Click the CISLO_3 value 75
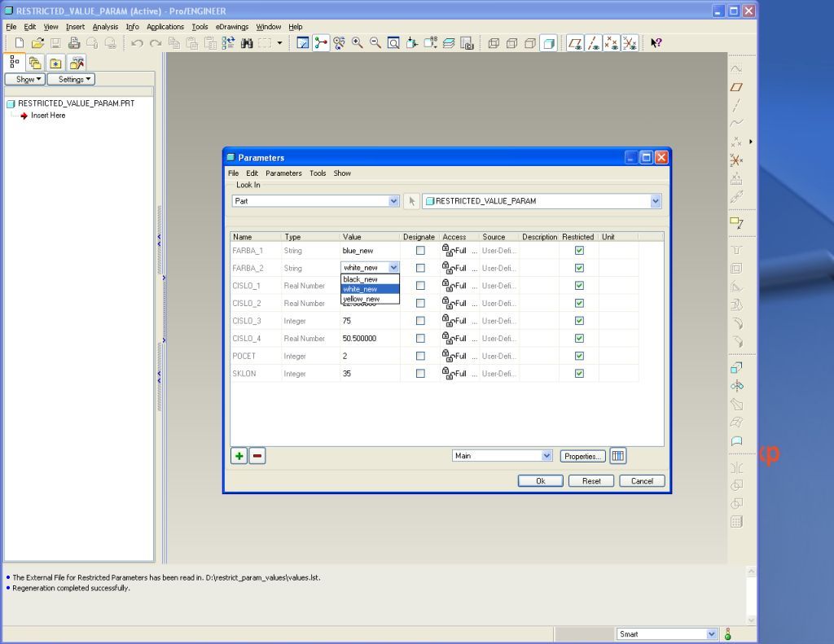The width and height of the screenshot is (834, 644). click(347, 321)
